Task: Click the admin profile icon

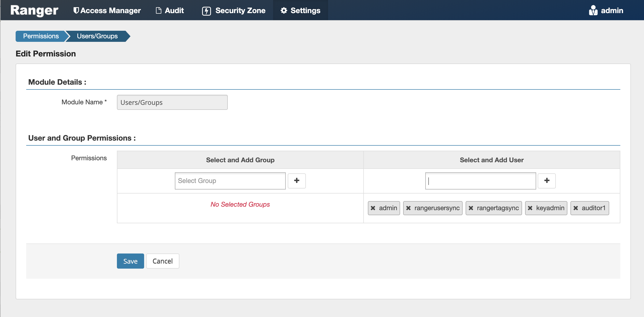Action: click(593, 11)
